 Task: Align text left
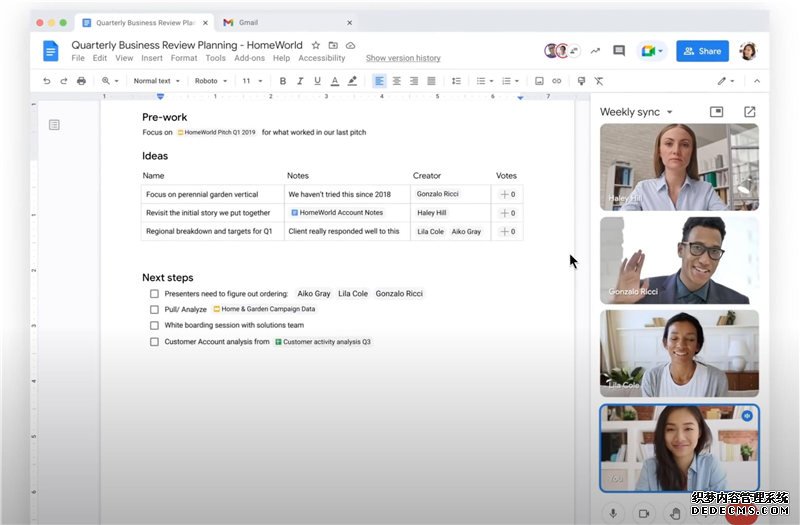tap(379, 81)
